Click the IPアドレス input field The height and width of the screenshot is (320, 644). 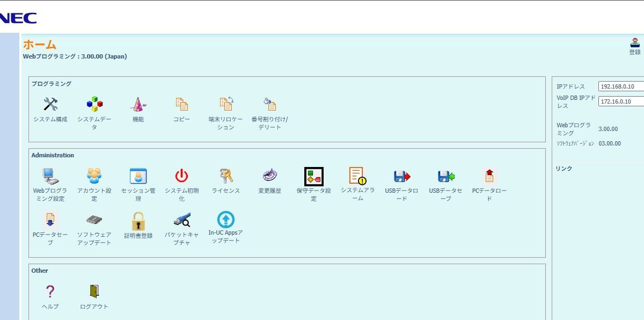[621, 86]
